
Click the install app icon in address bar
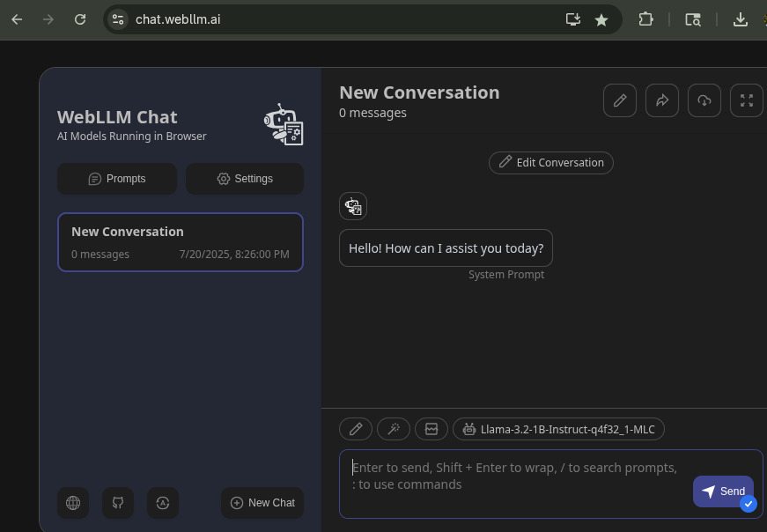[x=572, y=19]
